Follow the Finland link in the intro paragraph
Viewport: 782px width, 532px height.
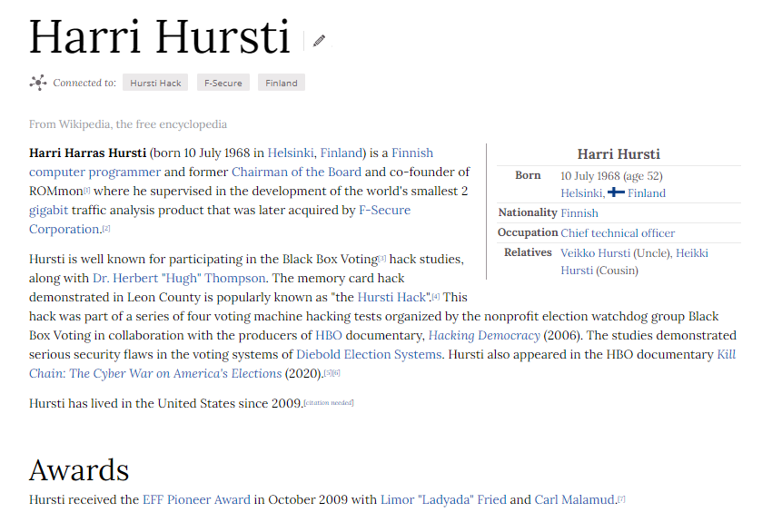342,153
